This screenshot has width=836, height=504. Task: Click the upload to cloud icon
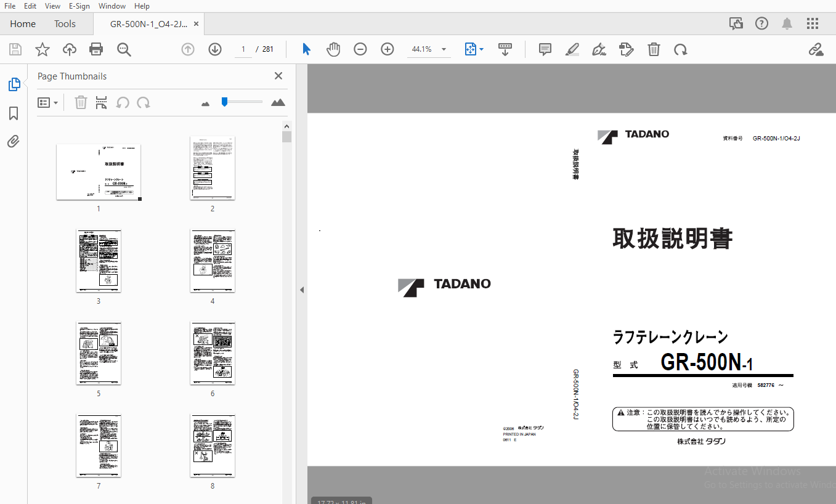pyautogui.click(x=69, y=49)
